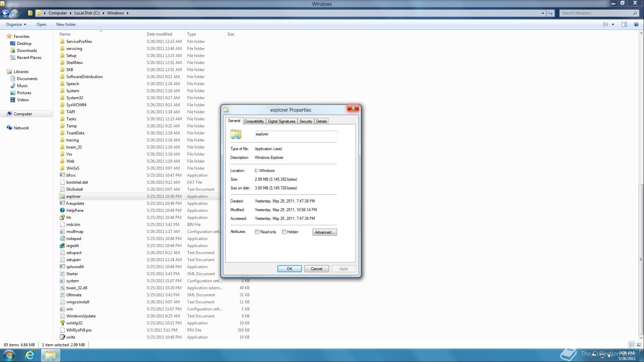Check the Read-only attribute checkbox
The height and width of the screenshot is (362, 644).
coord(257,232)
